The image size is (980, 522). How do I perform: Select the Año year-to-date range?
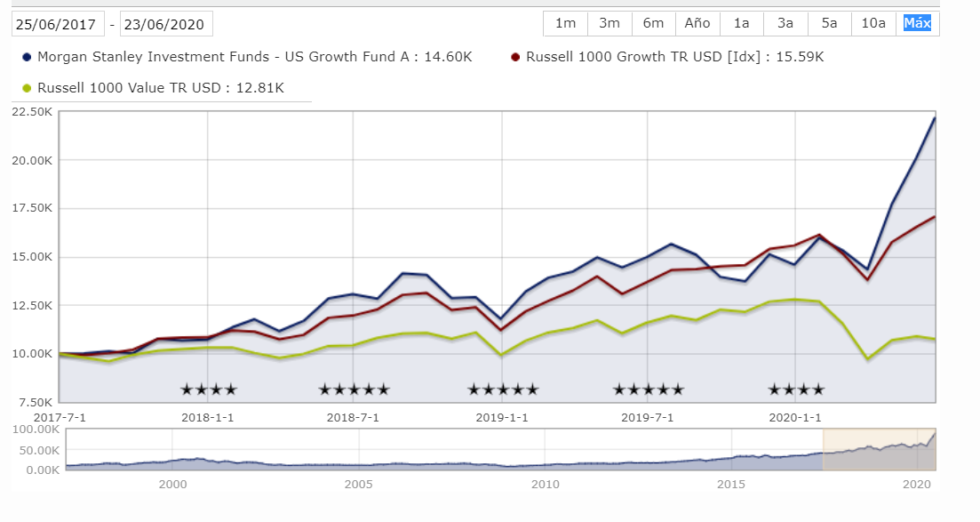point(697,24)
